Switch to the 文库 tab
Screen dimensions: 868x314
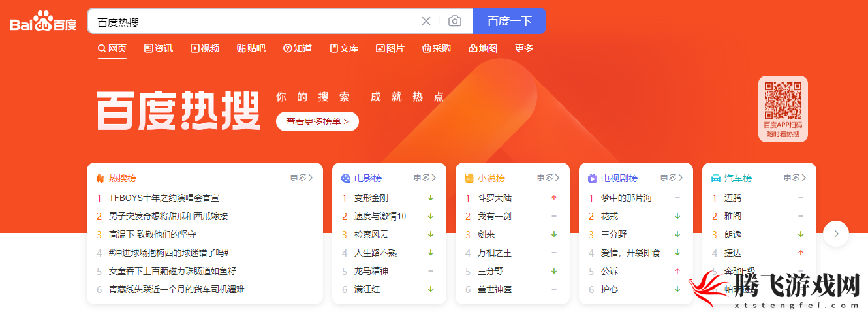344,48
